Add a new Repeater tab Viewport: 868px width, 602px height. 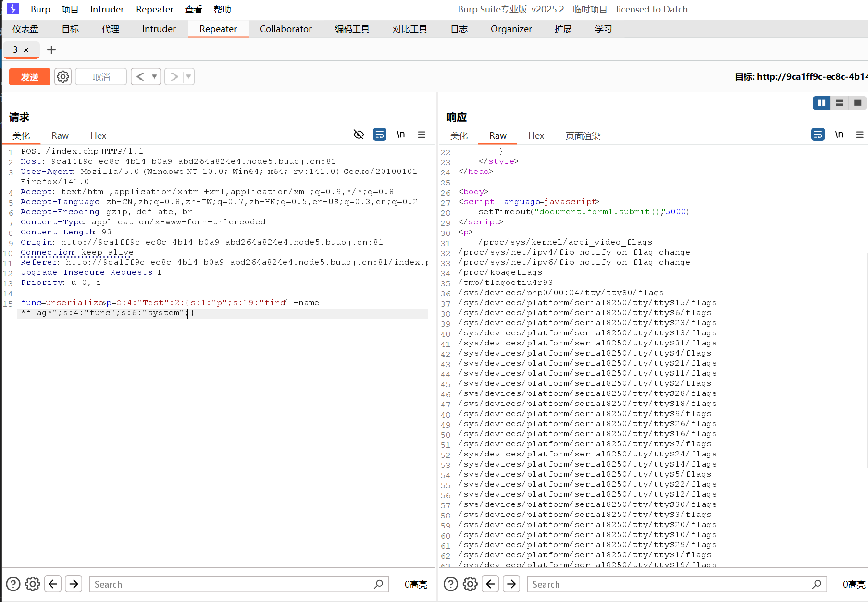point(51,50)
